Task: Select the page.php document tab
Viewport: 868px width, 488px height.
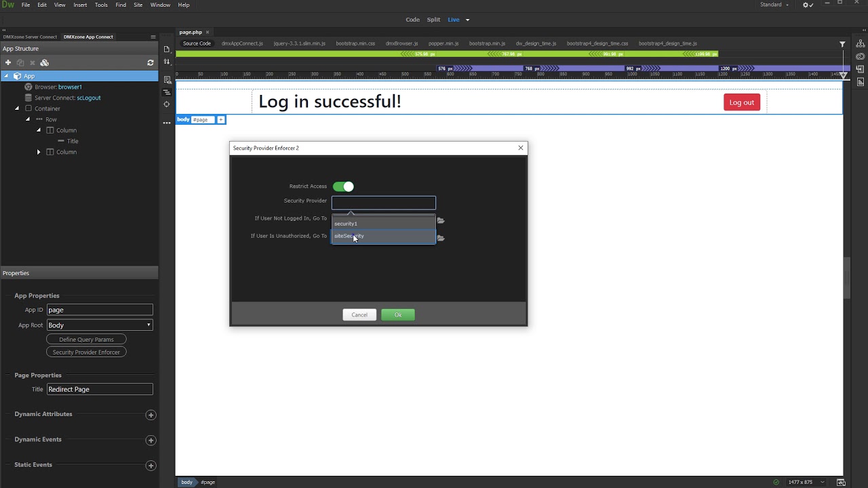Action: [191, 32]
